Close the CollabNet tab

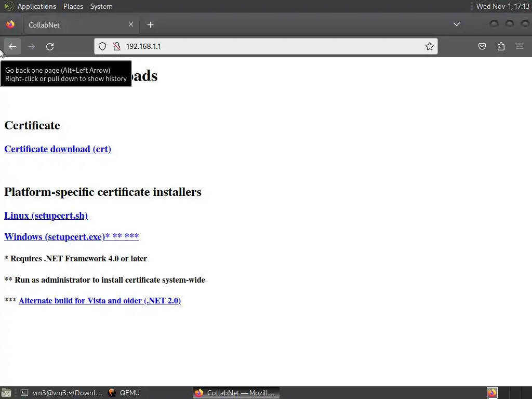click(131, 24)
